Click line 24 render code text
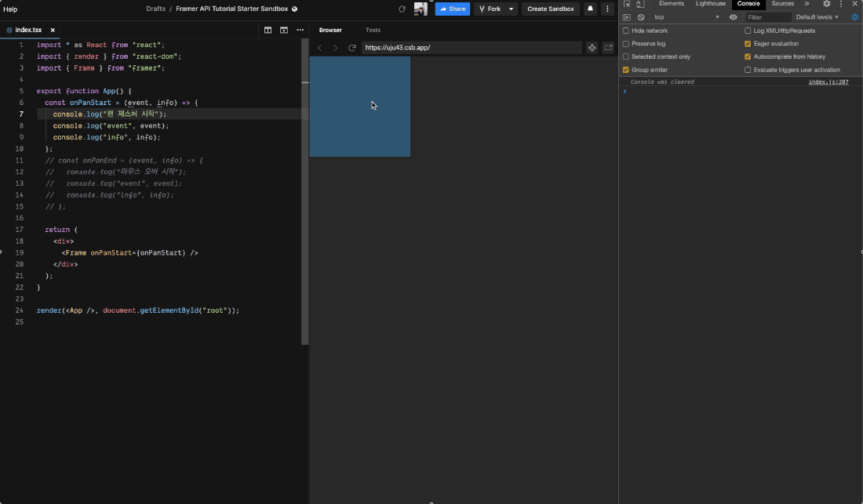863x504 pixels. pos(138,310)
